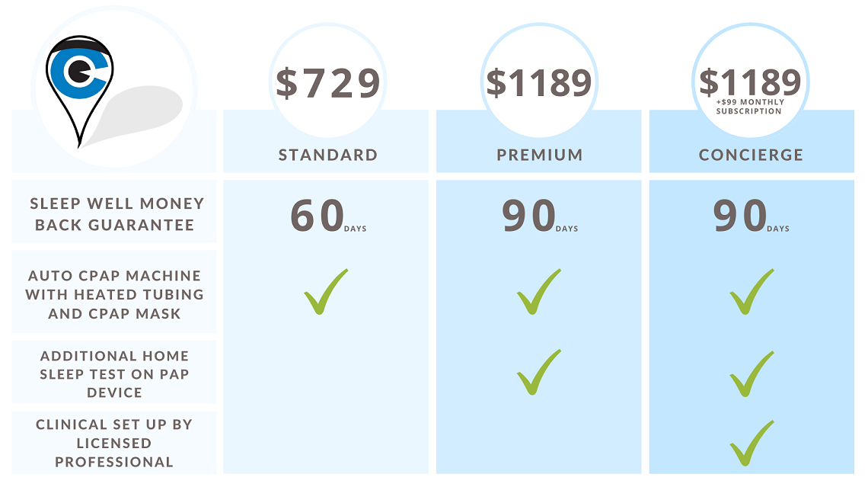Click the Clinical Set Up By Licensed Professional label
This screenshot has height=503, width=868.
114,443
